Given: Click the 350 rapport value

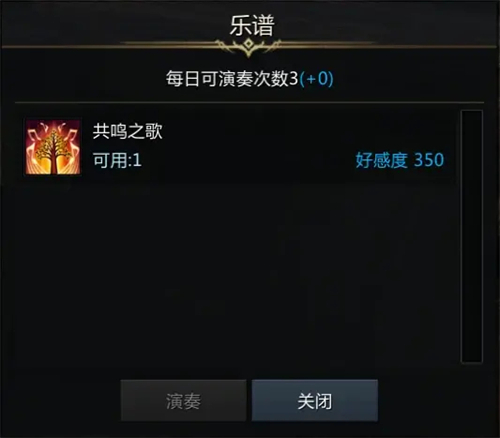Looking at the screenshot, I should pos(429,160).
